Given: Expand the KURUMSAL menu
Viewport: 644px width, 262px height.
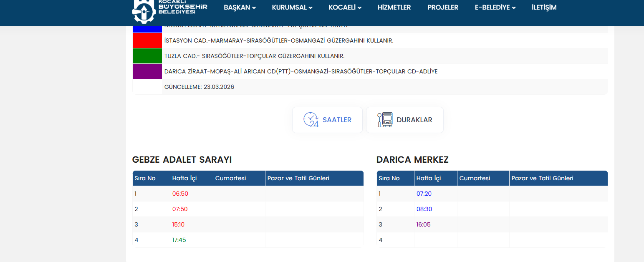Looking at the screenshot, I should pyautogui.click(x=292, y=7).
